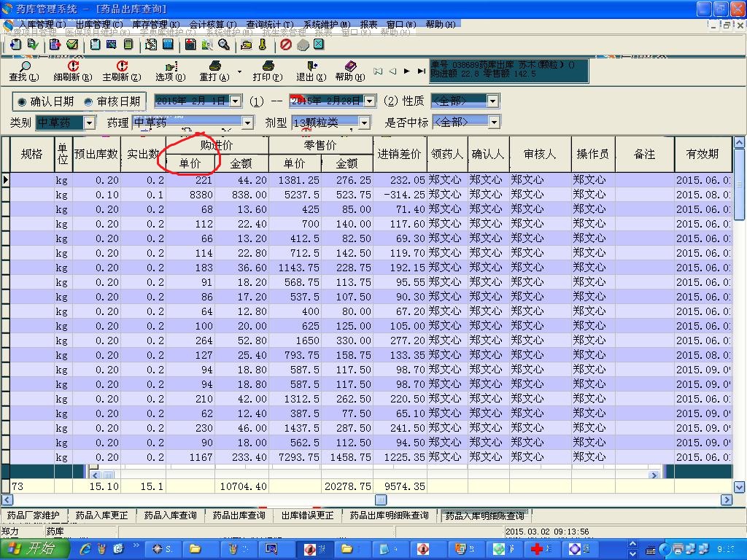This screenshot has height=560, width=747.
Task: Click the red prohibited circle toolbar icon
Action: [x=285, y=44]
